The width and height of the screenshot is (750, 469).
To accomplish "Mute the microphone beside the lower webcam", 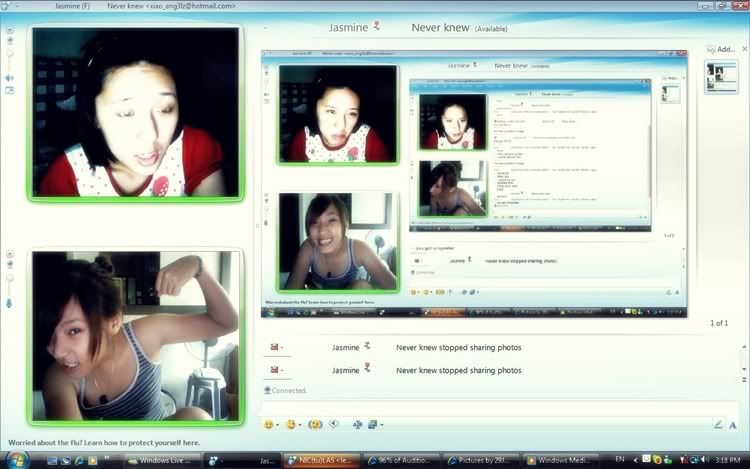I will (9, 303).
